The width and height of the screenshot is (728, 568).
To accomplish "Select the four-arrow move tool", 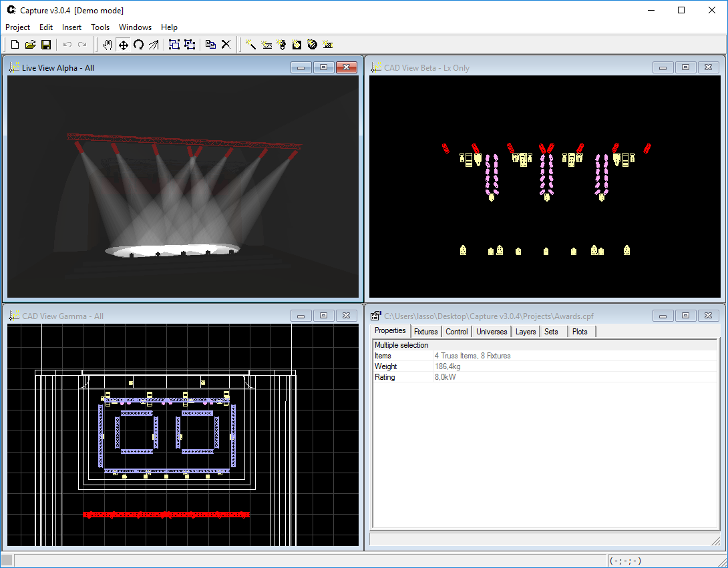I will (123, 45).
